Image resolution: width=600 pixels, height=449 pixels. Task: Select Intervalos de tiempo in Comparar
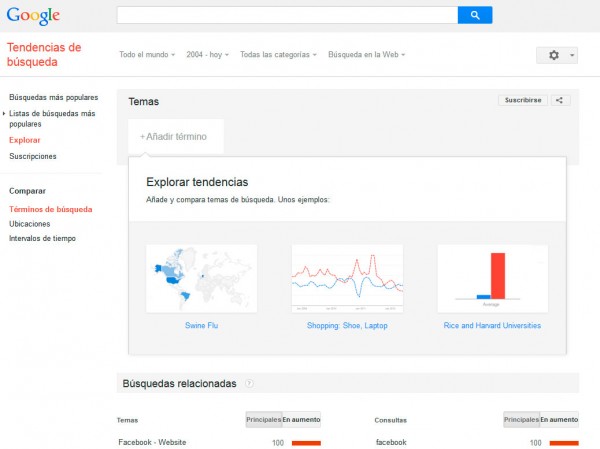(42, 238)
